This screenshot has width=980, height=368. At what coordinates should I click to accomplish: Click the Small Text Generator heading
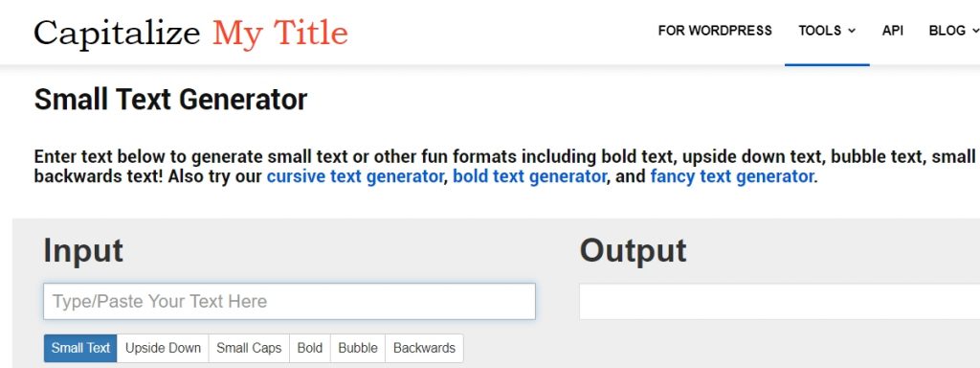point(170,100)
